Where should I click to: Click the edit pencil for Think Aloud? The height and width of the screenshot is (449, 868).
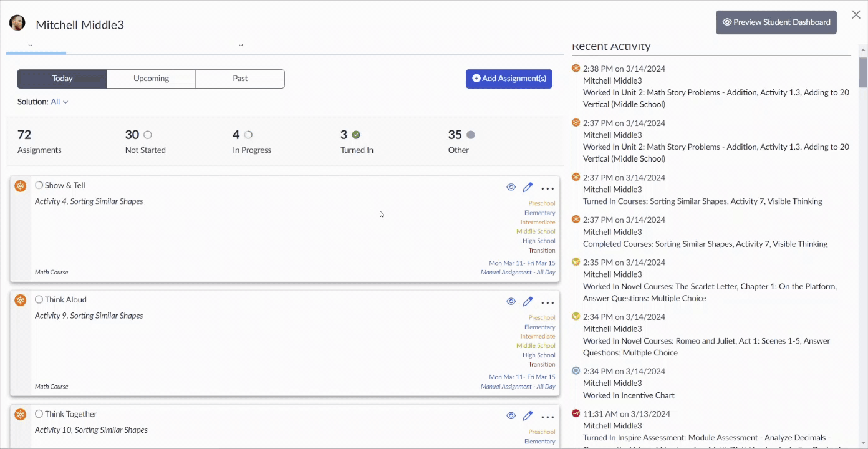coord(528,301)
